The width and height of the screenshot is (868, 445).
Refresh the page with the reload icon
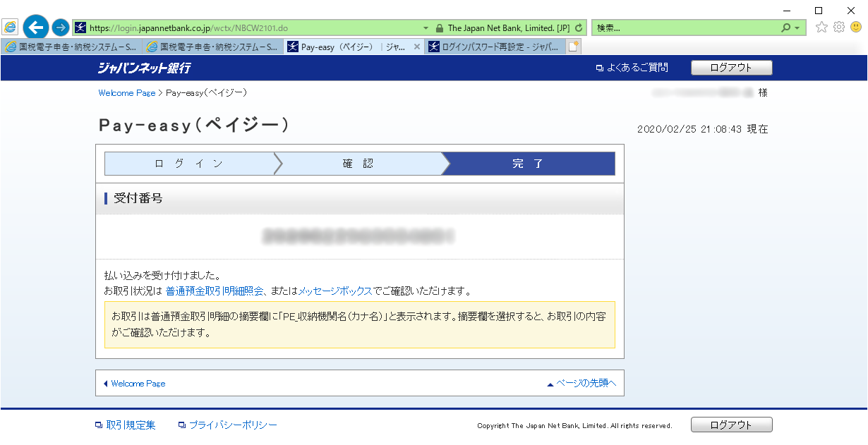(x=579, y=28)
